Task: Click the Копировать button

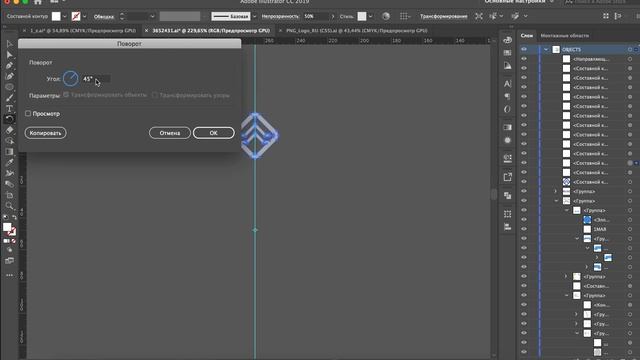Action: (45, 133)
